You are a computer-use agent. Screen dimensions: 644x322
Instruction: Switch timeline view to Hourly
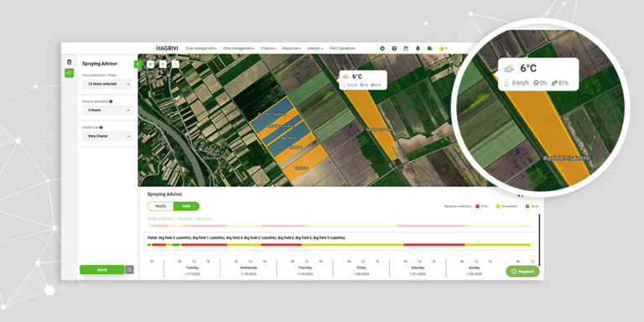pyautogui.click(x=161, y=206)
